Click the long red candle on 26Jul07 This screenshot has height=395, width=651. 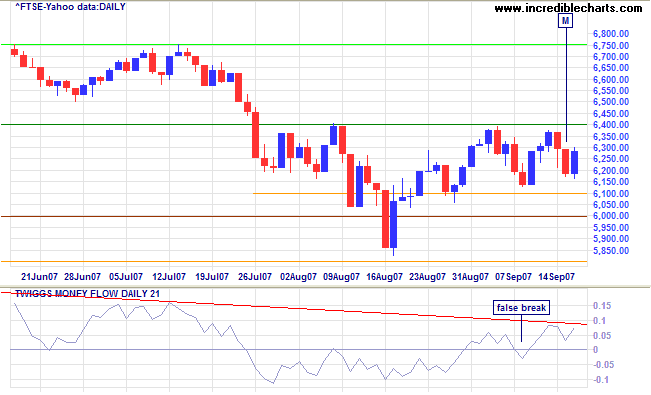click(255, 135)
